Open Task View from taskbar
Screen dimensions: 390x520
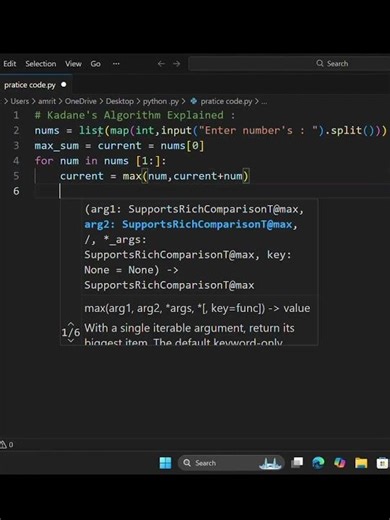297,463
